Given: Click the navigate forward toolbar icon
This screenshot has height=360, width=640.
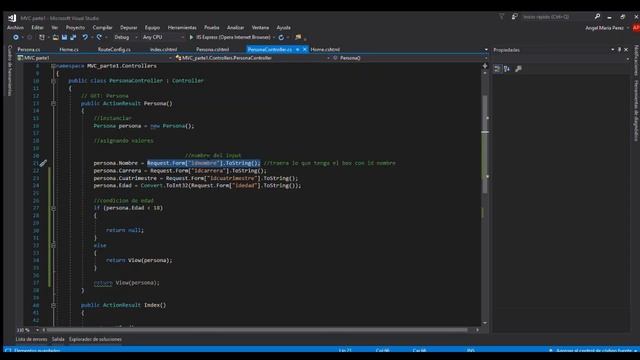Looking at the screenshot, I should pyautogui.click(x=29, y=37).
